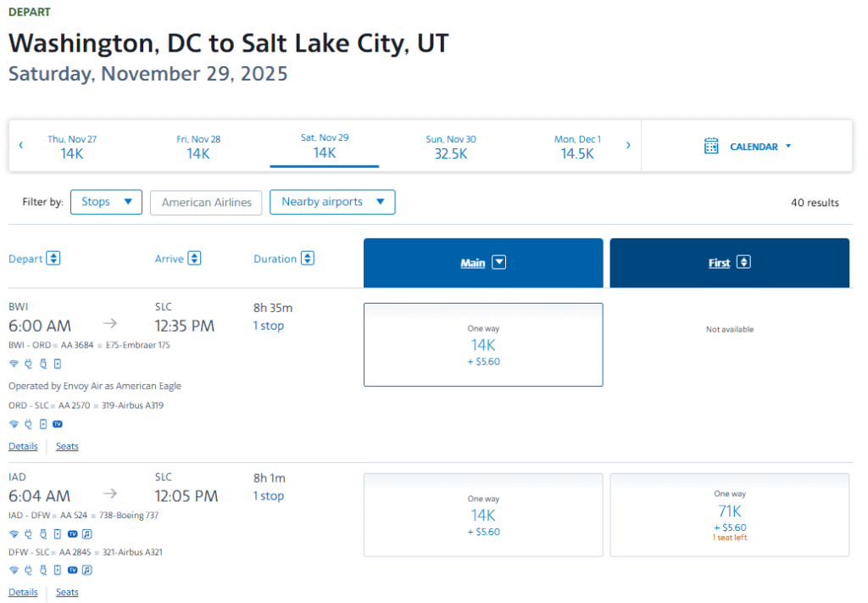Viewport: 868px width, 603px height.
Task: Click the live TV icon for ORD - SLC segment
Action: pyautogui.click(x=58, y=424)
